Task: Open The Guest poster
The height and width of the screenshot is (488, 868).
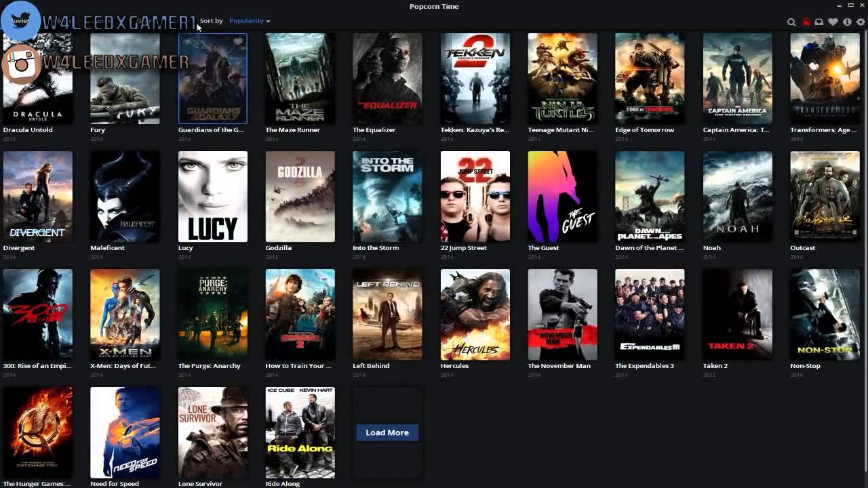Action: 563,197
